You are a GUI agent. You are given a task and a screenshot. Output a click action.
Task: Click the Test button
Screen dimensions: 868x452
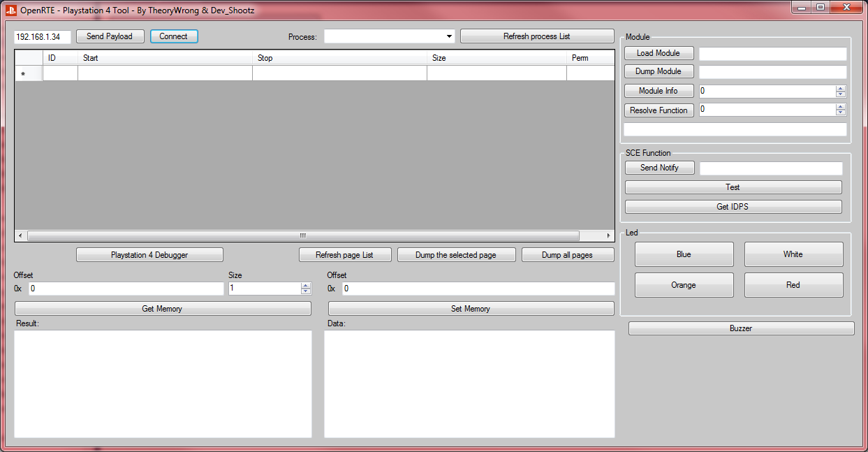click(733, 187)
